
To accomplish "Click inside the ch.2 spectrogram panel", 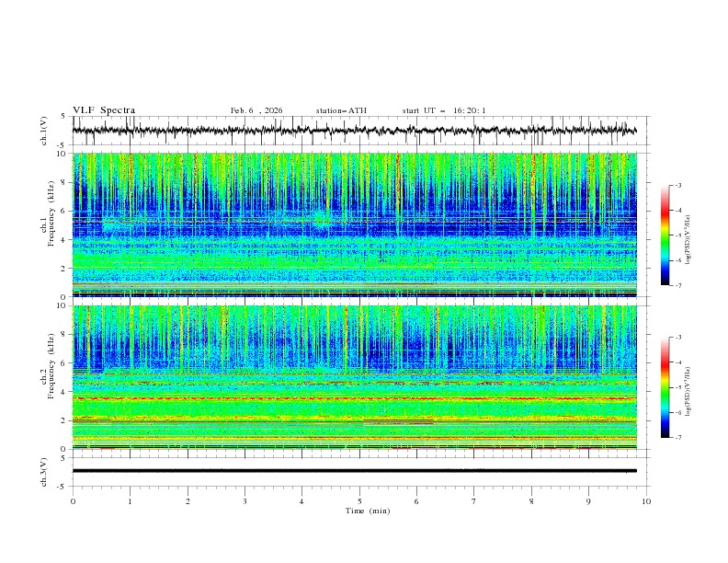I will point(354,377).
